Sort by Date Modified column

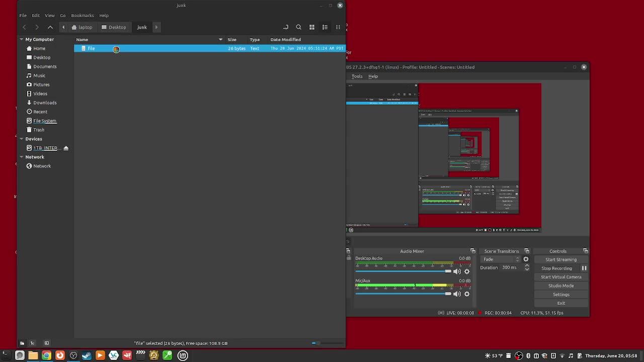[x=285, y=39]
